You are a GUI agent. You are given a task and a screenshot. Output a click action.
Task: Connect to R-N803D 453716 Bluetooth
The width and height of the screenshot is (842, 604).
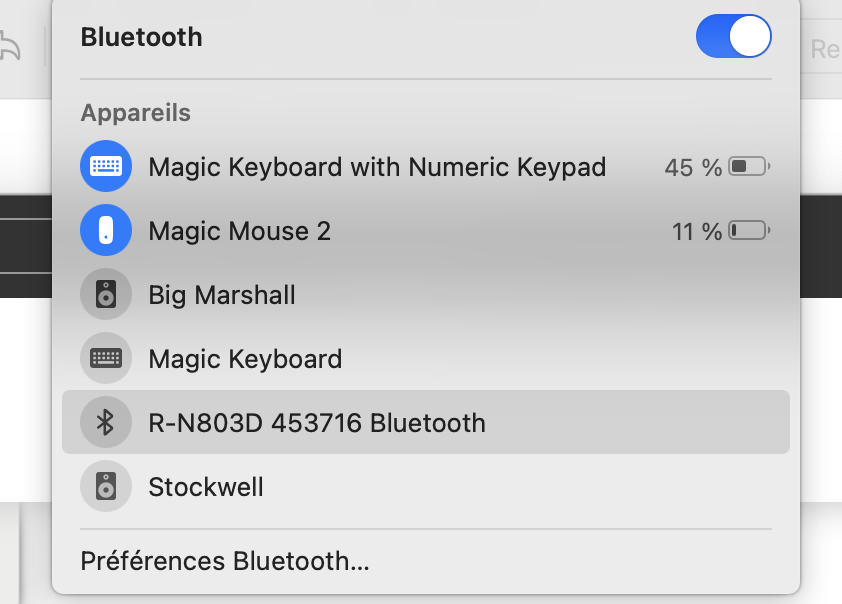tap(317, 423)
